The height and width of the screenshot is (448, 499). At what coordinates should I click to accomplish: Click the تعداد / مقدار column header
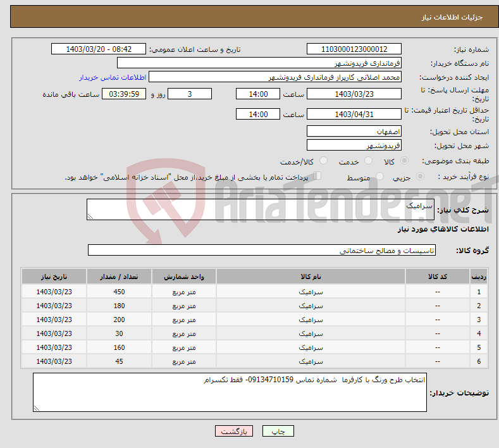119,277
